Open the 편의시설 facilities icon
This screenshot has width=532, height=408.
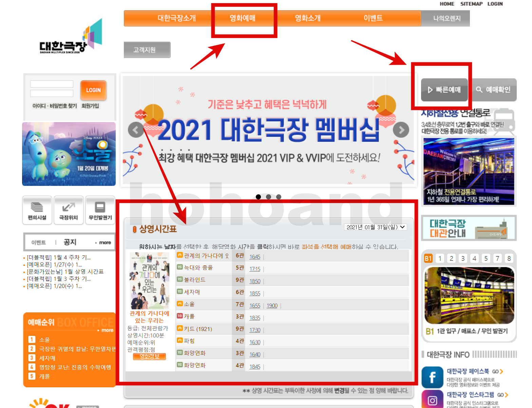pyautogui.click(x=37, y=210)
